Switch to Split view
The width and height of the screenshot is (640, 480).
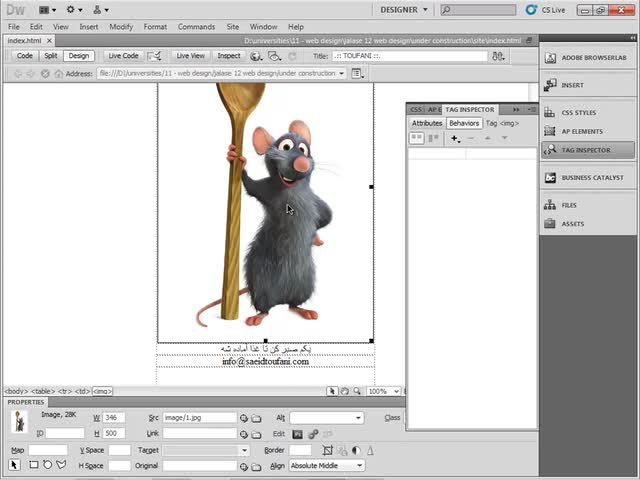[x=50, y=56]
